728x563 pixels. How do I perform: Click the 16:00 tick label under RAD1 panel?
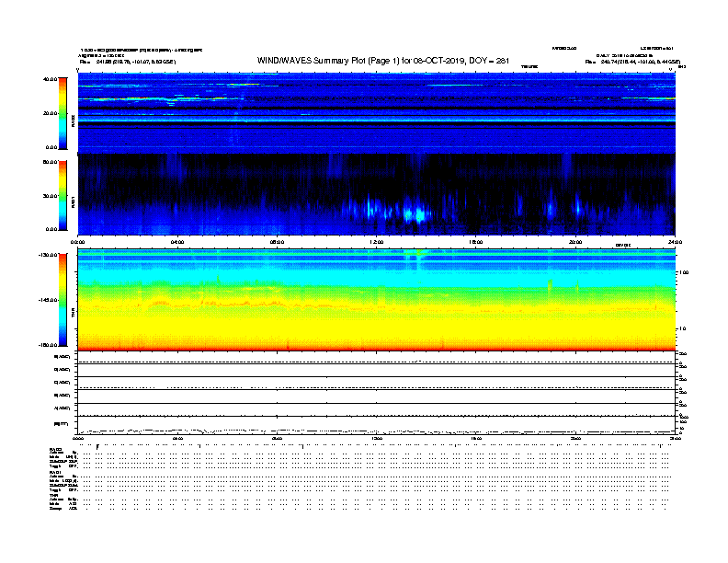pyautogui.click(x=476, y=242)
